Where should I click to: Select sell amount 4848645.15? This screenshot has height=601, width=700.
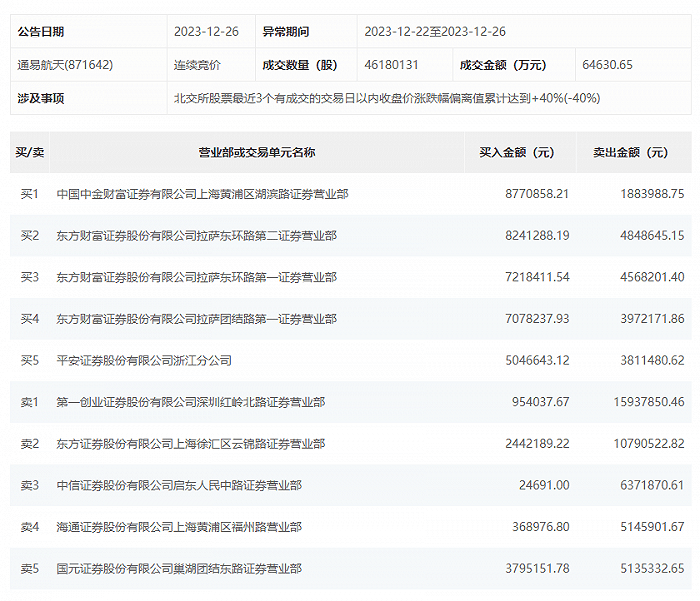coord(652,235)
